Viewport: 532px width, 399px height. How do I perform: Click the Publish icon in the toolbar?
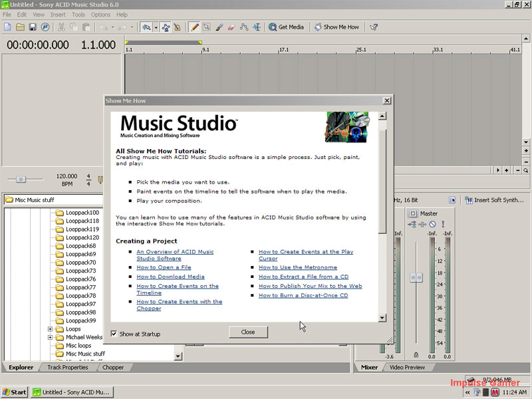pos(45,27)
